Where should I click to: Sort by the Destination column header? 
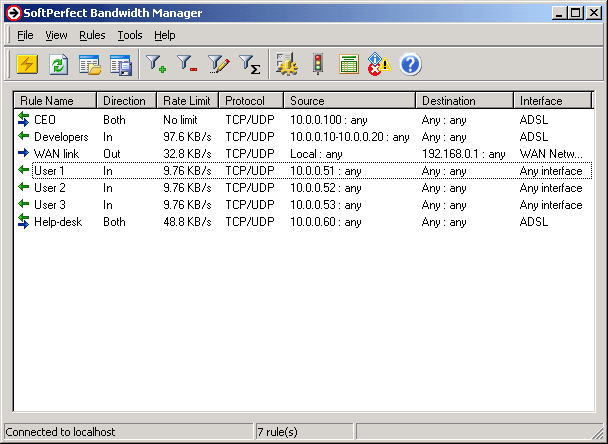[x=465, y=101]
